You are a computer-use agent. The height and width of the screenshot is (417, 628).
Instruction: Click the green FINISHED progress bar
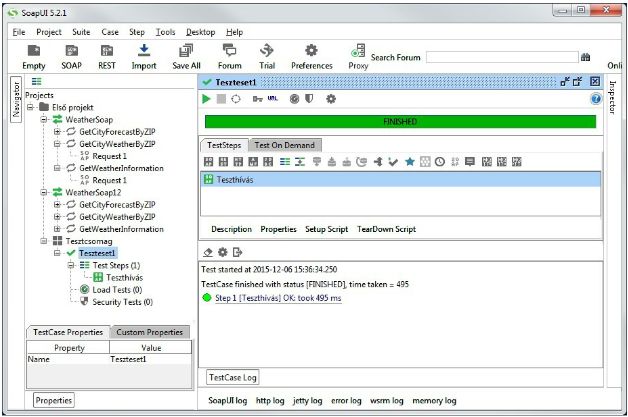pos(401,121)
